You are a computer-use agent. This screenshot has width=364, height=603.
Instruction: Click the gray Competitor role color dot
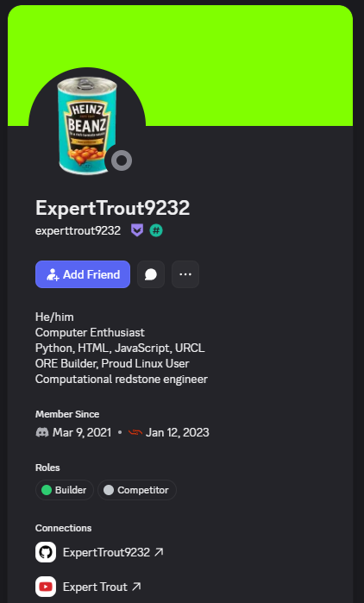click(109, 490)
